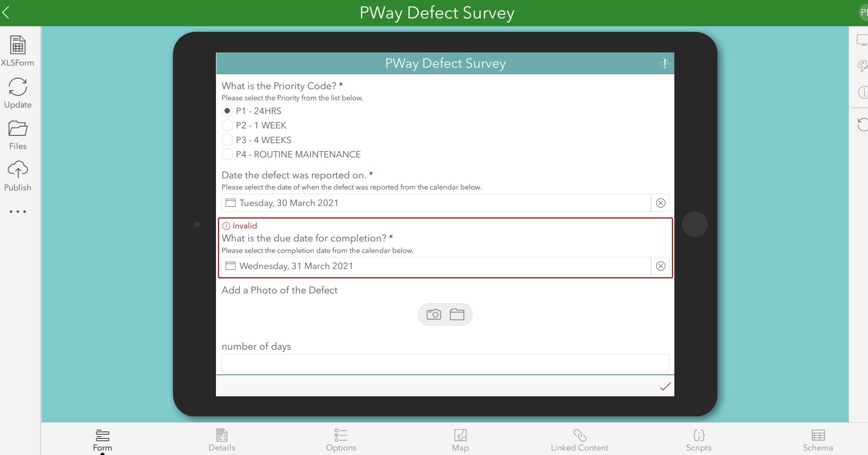This screenshot has height=455, width=868.
Task: Open the Linked Content tab
Action: point(579,439)
